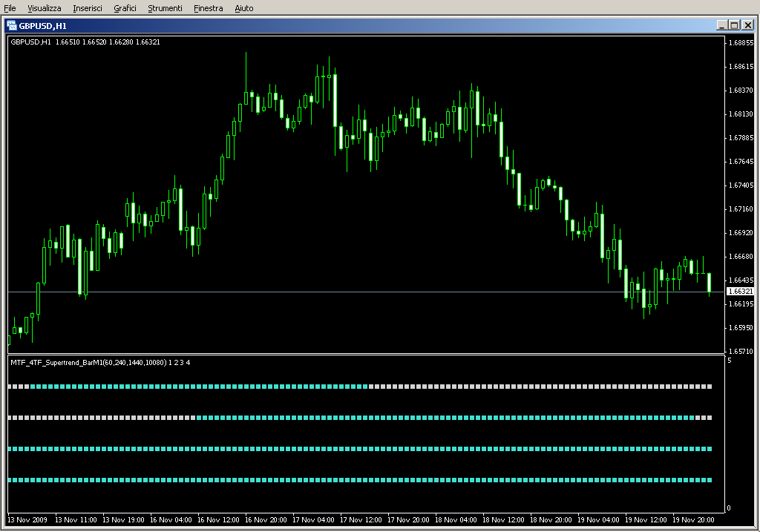This screenshot has width=760, height=532.
Task: Open the Visualizza menu
Action: [x=44, y=8]
